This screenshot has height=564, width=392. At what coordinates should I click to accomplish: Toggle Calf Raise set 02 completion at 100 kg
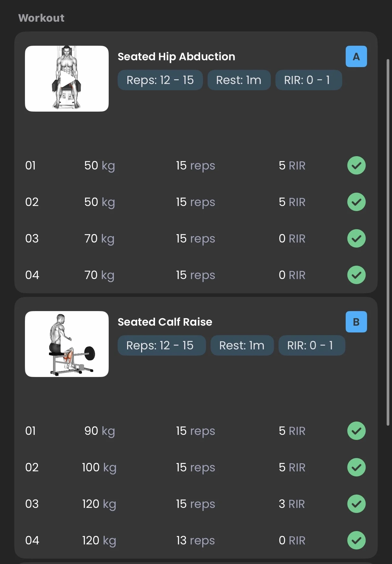point(356,467)
